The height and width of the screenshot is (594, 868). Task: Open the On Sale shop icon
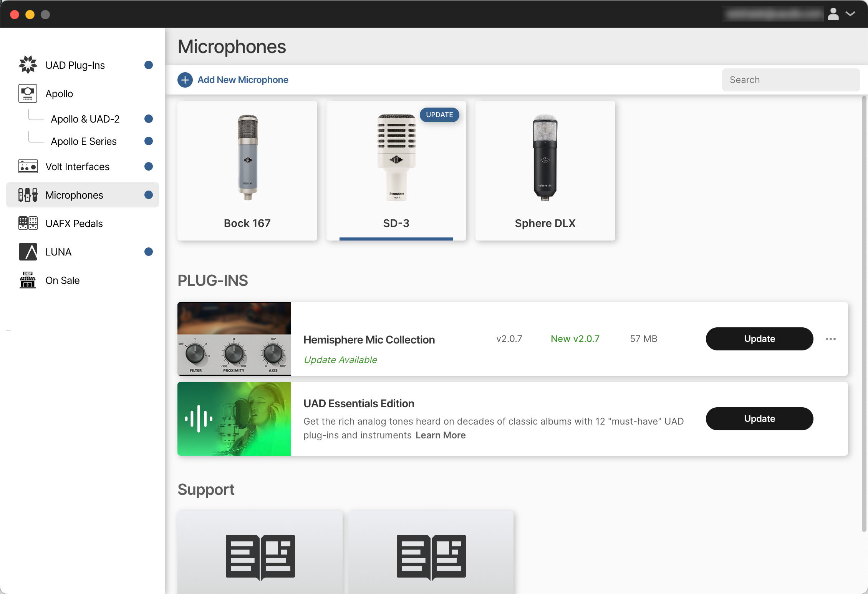click(x=27, y=280)
